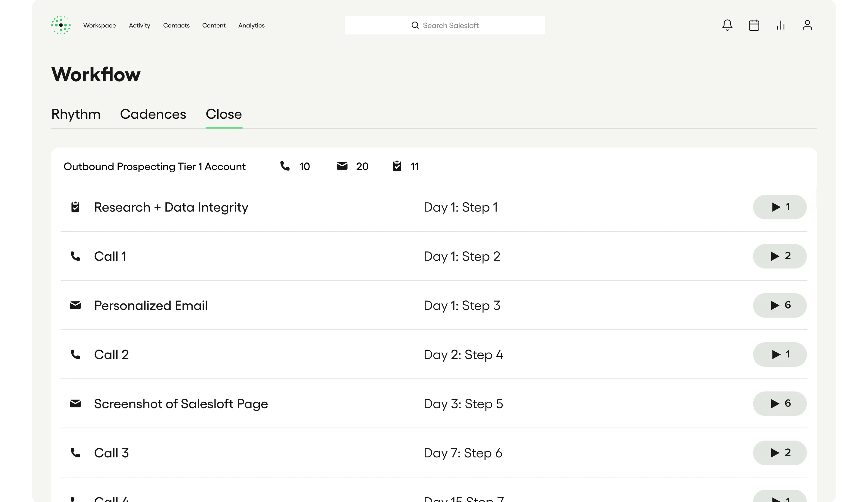Image resolution: width=868 pixels, height=502 pixels.
Task: Open the Analytics menu
Action: tap(251, 26)
